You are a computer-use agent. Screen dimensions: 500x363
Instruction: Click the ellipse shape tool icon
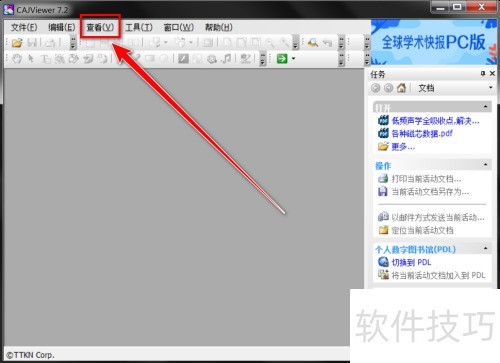(x=164, y=59)
